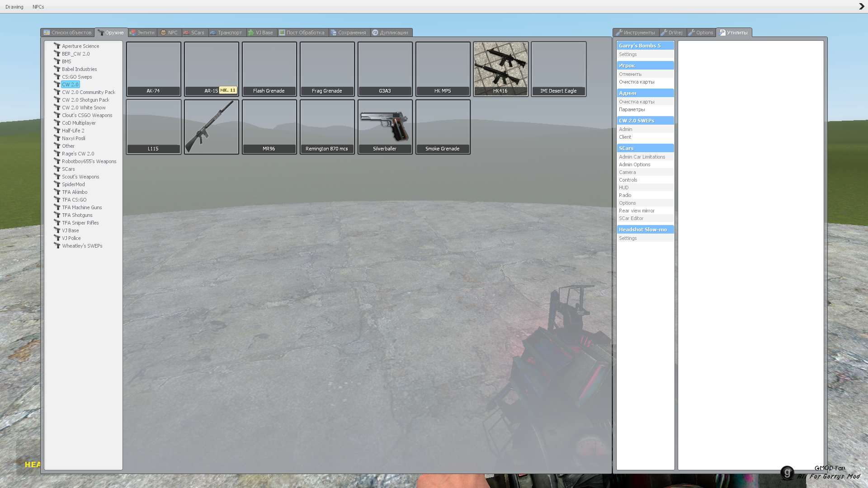Spawn the HK MP5 weapon
The width and height of the screenshot is (868, 488).
coord(443,69)
